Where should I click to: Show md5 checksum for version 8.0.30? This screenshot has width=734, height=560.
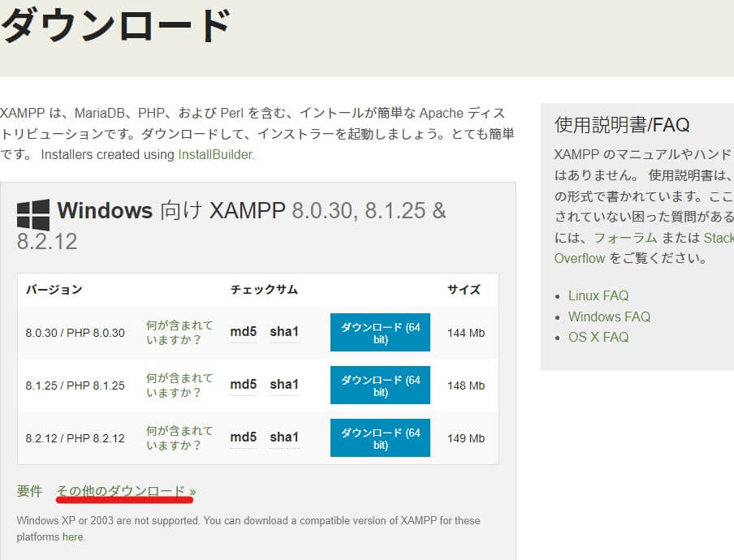point(244,332)
